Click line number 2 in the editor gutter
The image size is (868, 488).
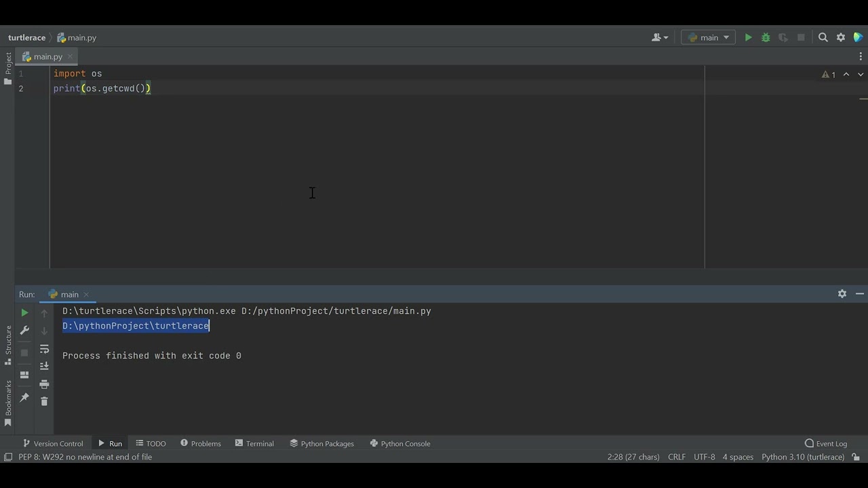pos(21,89)
